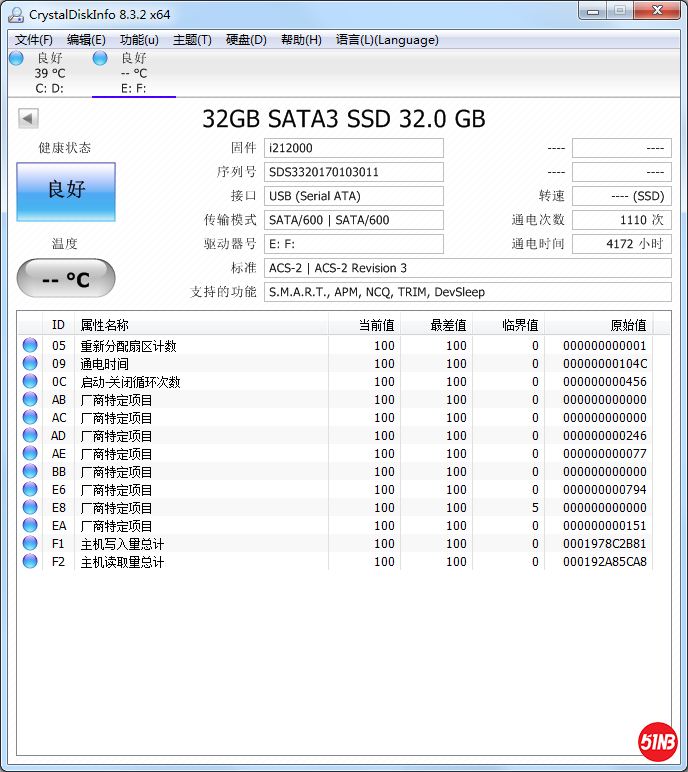
Task: Open the 语言(L)(Language) menu
Action: coord(387,40)
